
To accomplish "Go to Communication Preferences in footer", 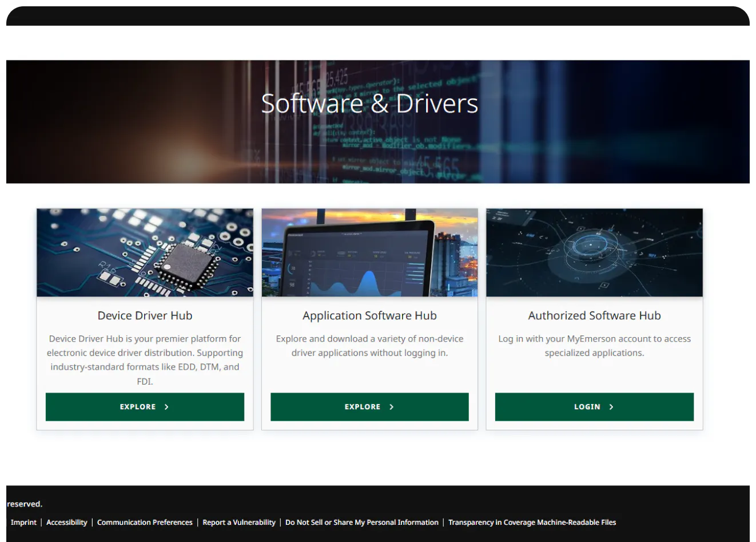I will (x=145, y=523).
